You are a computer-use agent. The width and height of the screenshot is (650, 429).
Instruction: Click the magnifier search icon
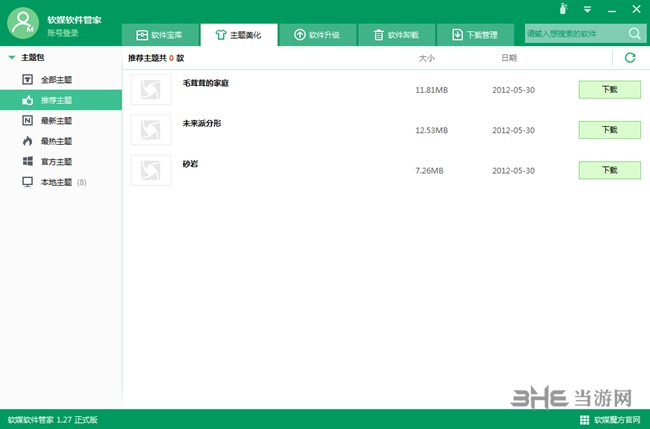coord(635,34)
